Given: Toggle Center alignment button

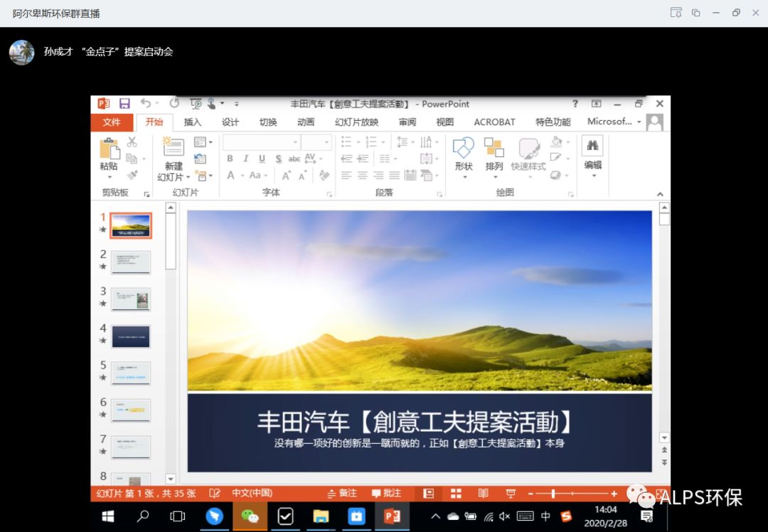Looking at the screenshot, I should click(x=363, y=176).
